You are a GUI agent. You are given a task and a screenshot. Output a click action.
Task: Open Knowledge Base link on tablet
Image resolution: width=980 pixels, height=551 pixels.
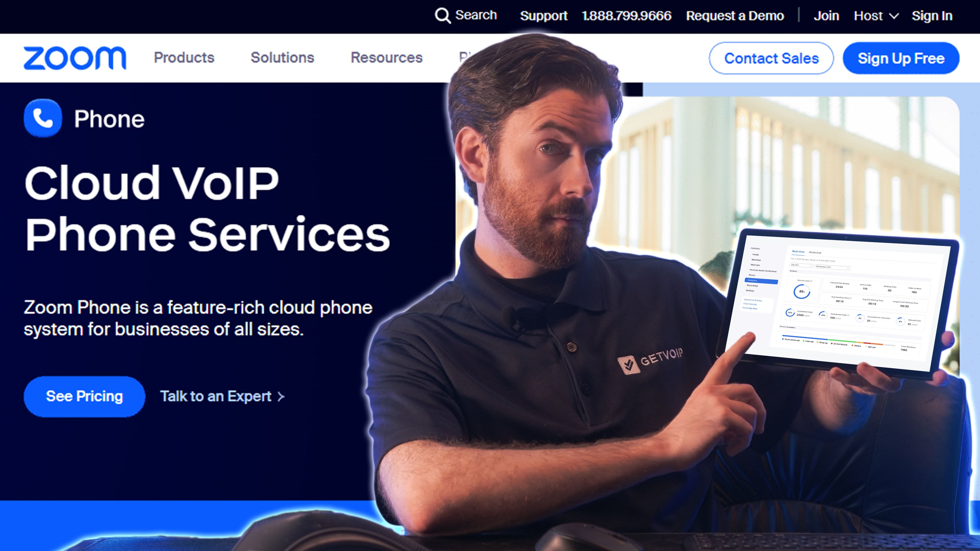(750, 308)
